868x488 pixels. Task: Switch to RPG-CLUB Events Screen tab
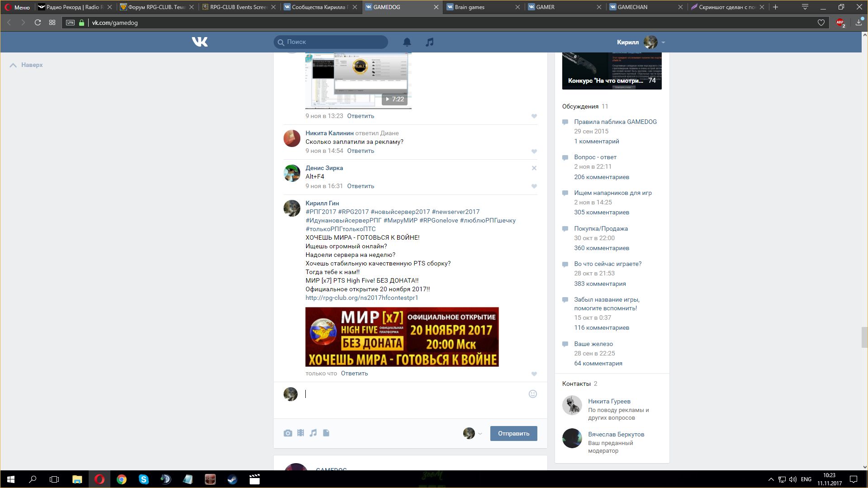coord(239,7)
